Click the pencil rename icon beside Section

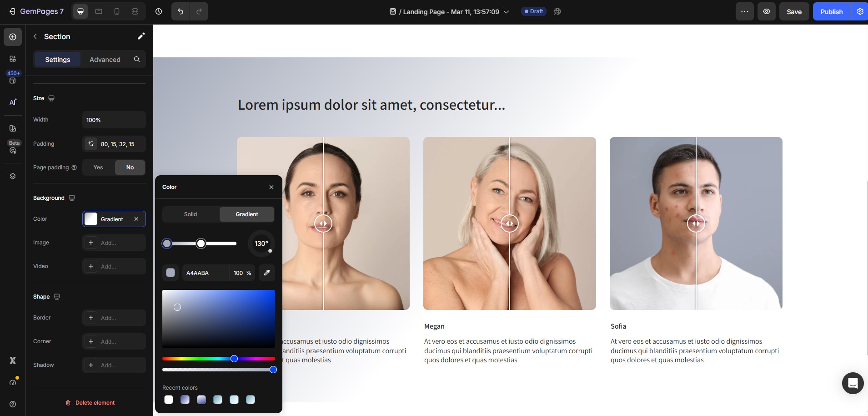click(141, 36)
